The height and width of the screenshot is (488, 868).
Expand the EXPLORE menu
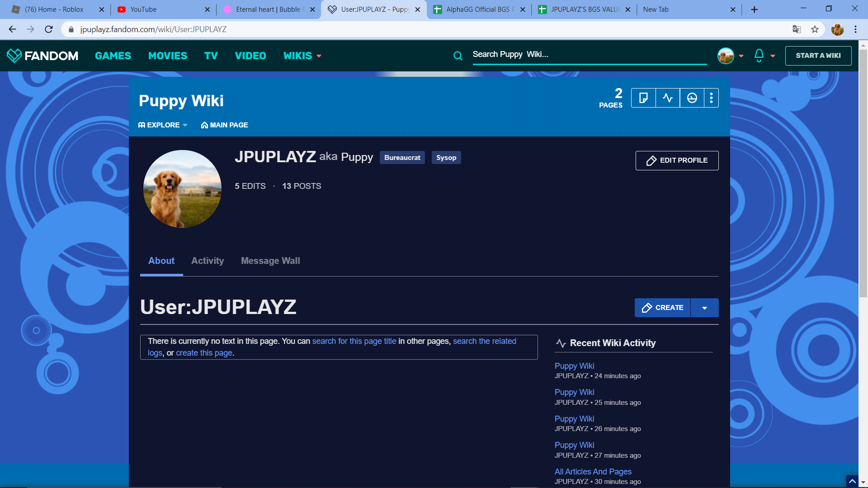pos(163,125)
